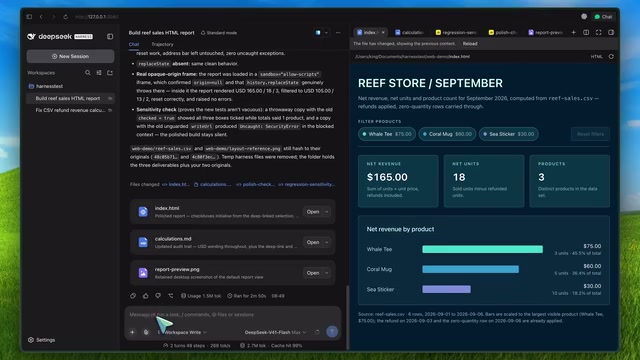Select the regression-sensitivity preview tab

(x=456, y=32)
